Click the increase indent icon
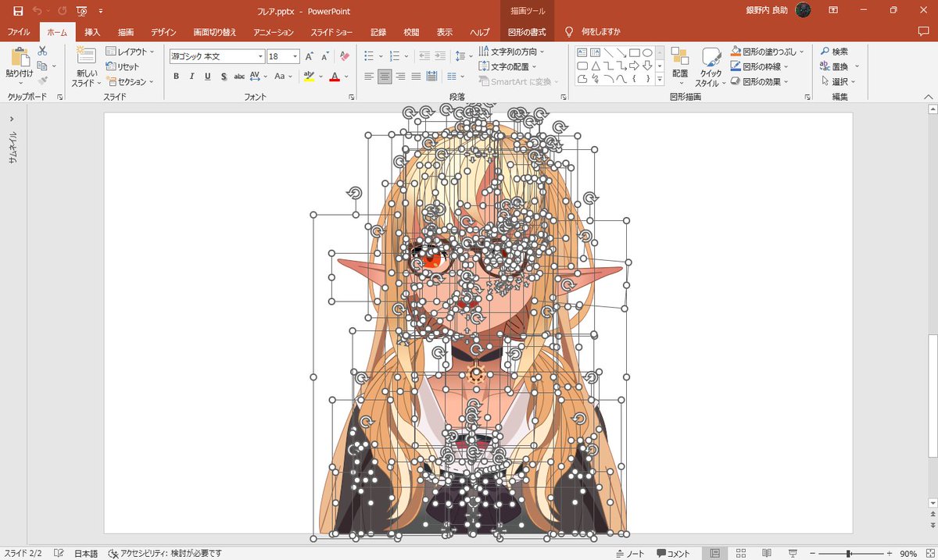 tap(440, 56)
